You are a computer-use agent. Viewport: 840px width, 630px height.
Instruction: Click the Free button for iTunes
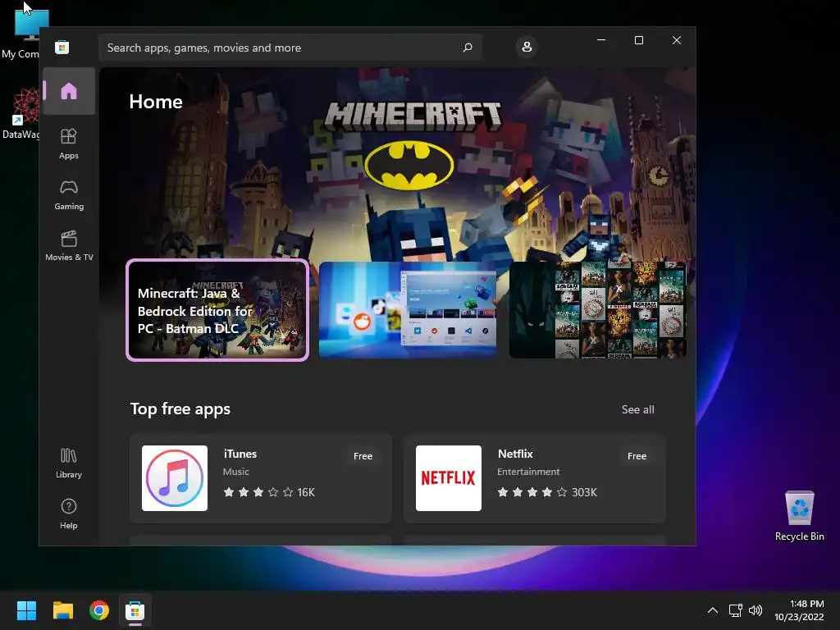coord(363,456)
